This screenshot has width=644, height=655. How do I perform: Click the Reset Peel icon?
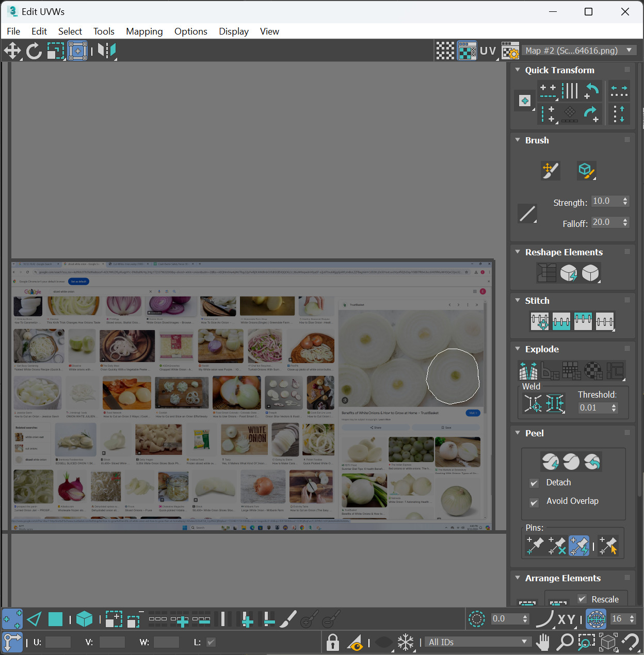pos(592,462)
